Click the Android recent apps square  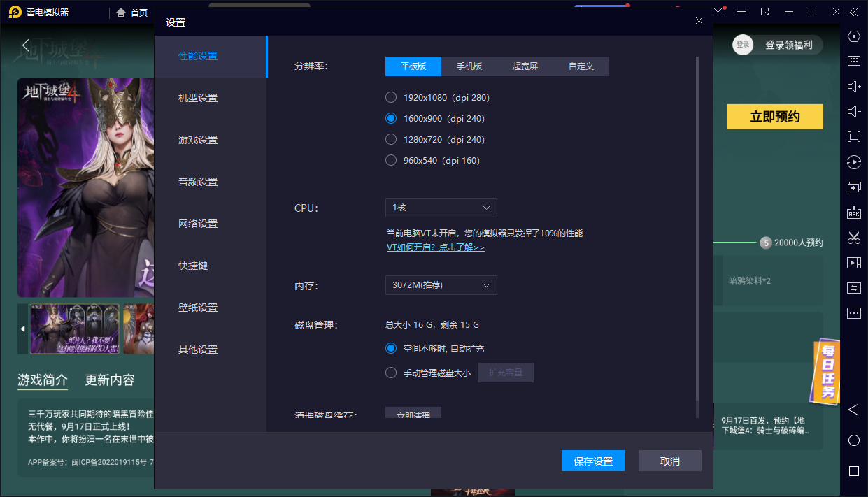pyautogui.click(x=853, y=471)
